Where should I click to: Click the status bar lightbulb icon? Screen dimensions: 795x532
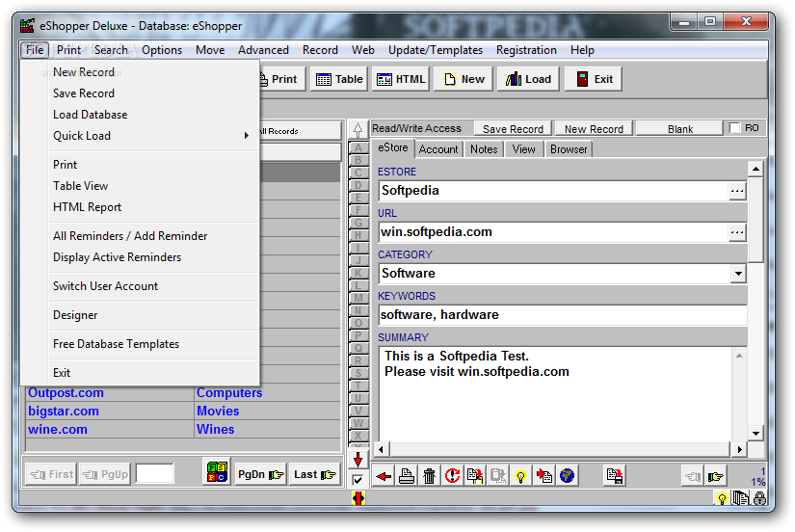point(722,498)
